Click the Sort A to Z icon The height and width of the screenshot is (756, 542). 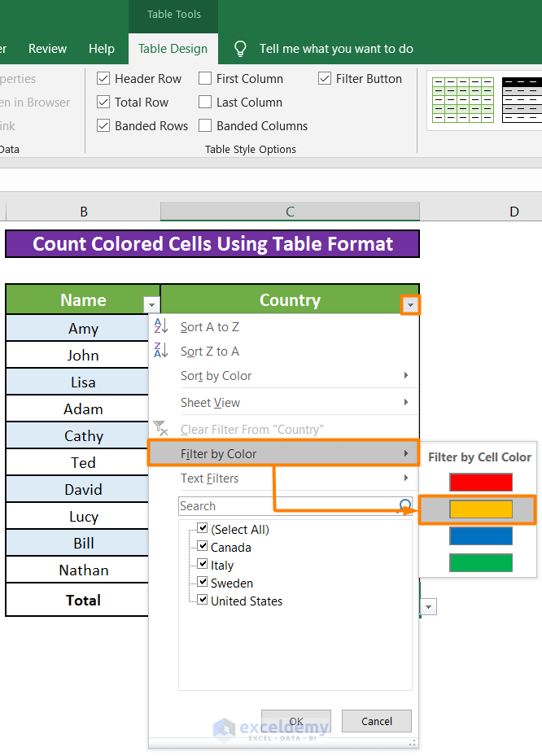[x=161, y=326]
